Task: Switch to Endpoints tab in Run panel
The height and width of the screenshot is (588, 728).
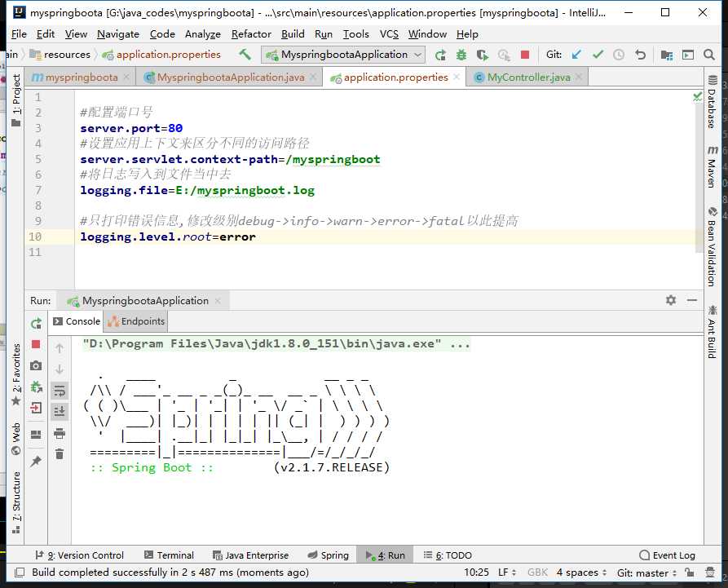Action: coord(136,321)
